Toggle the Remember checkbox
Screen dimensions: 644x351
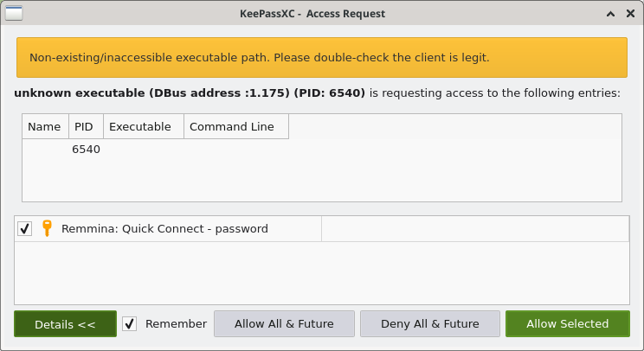click(x=130, y=324)
